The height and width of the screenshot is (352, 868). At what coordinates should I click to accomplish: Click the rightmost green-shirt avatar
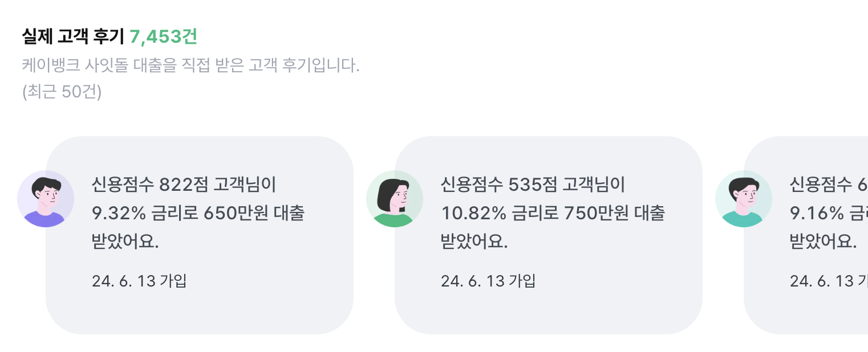tap(744, 198)
